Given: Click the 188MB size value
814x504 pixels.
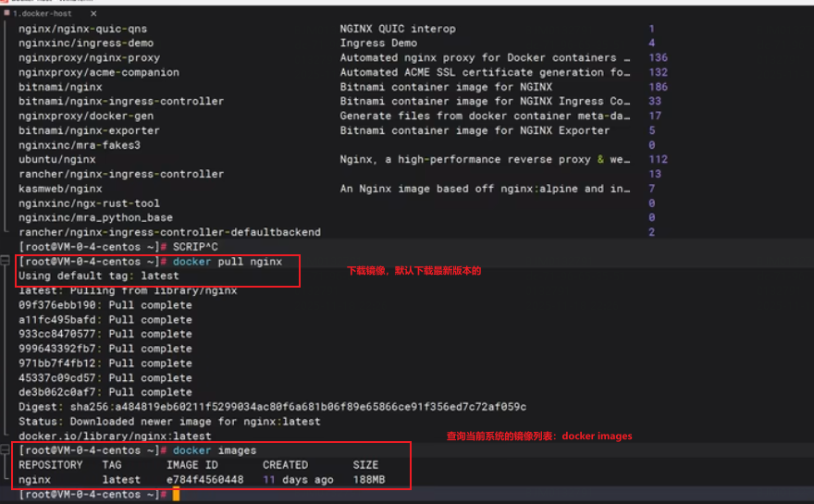Looking at the screenshot, I should (368, 480).
